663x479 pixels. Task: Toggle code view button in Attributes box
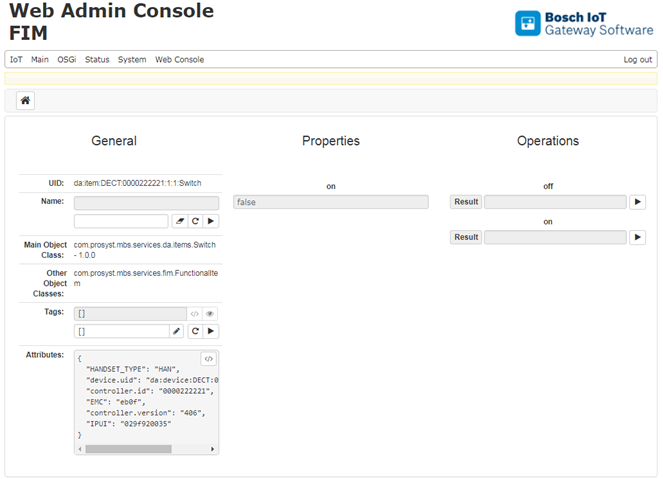pos(208,359)
